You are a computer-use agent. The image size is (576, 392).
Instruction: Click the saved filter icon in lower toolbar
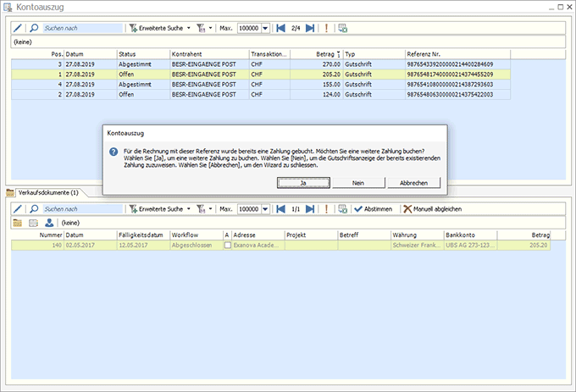click(x=201, y=209)
